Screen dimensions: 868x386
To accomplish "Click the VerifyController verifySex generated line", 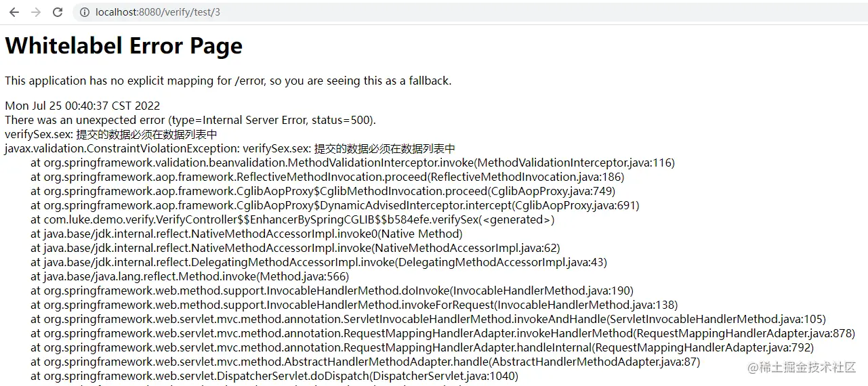I will pyautogui.click(x=292, y=219).
